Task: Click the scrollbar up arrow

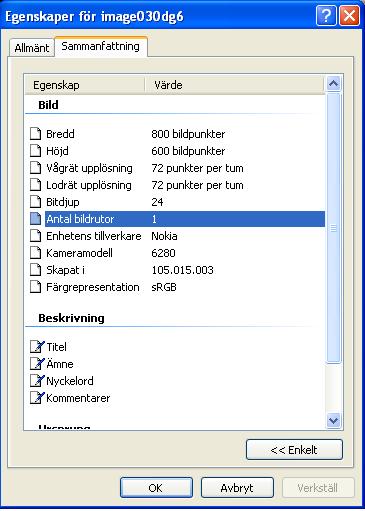Action: [x=334, y=83]
